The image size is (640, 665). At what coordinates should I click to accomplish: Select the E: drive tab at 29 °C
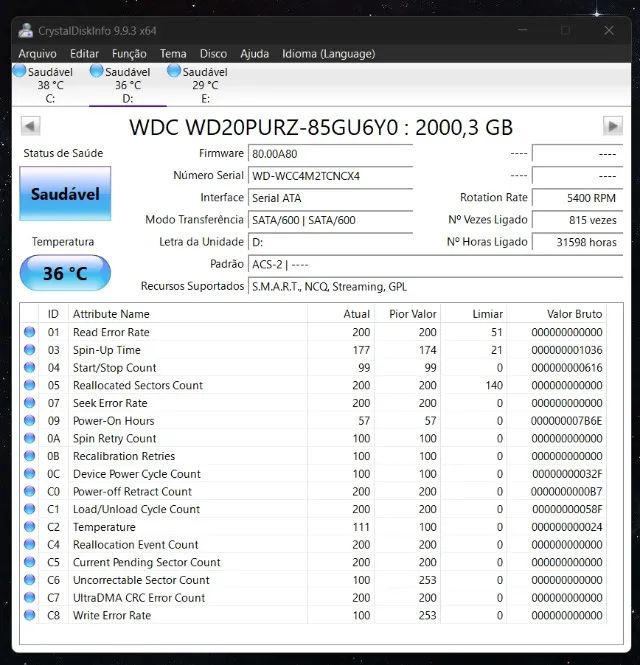[x=205, y=85]
